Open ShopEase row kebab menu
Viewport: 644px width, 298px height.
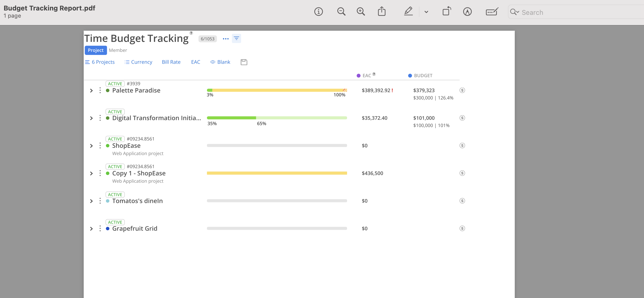click(x=100, y=146)
